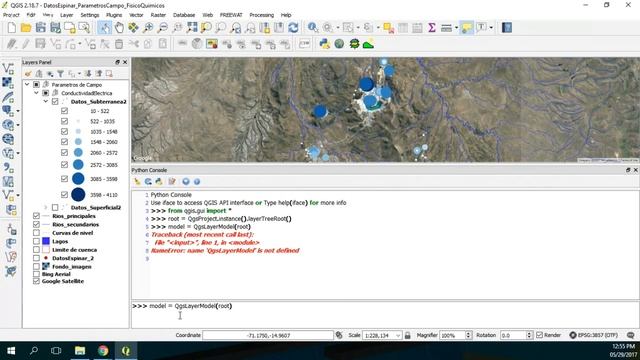The width and height of the screenshot is (640, 360).
Task: Open the Plugins menu
Action: [114, 15]
